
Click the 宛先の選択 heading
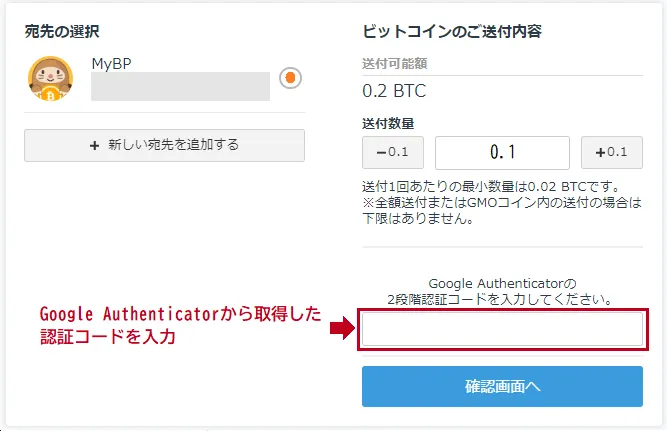click(x=62, y=31)
